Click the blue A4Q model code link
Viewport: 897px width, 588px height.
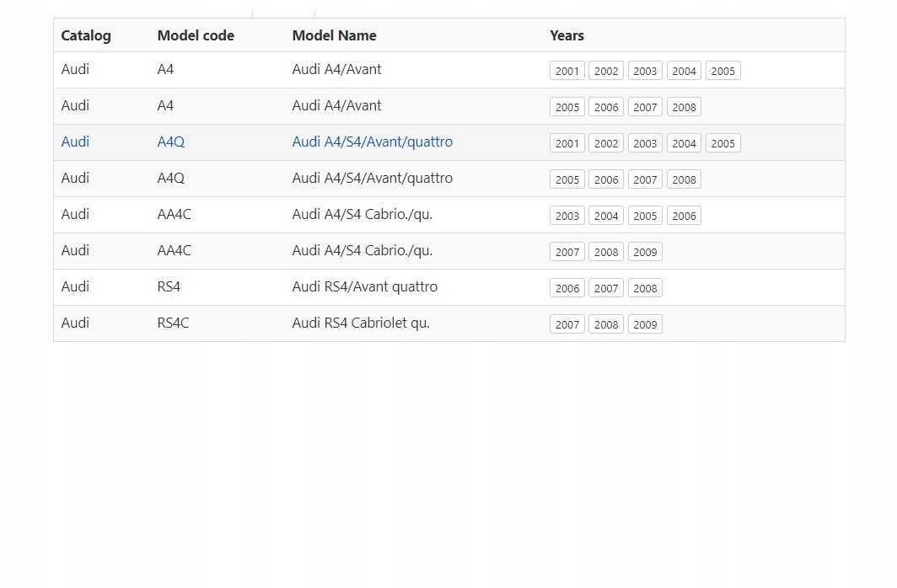click(x=170, y=142)
